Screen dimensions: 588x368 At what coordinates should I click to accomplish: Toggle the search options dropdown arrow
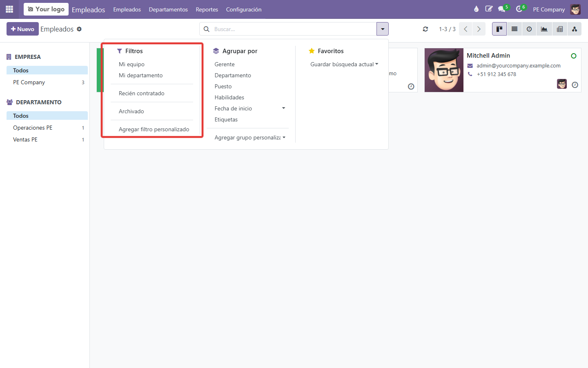pyautogui.click(x=383, y=29)
